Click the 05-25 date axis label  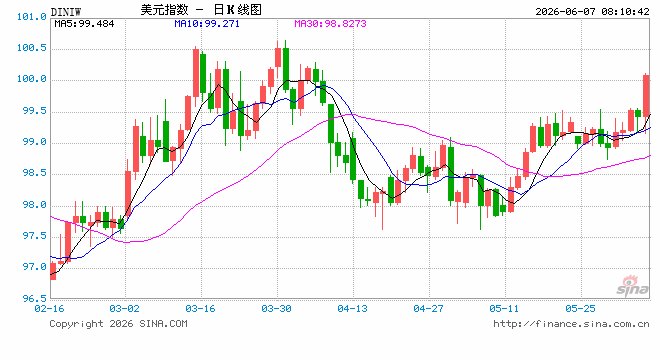click(580, 309)
